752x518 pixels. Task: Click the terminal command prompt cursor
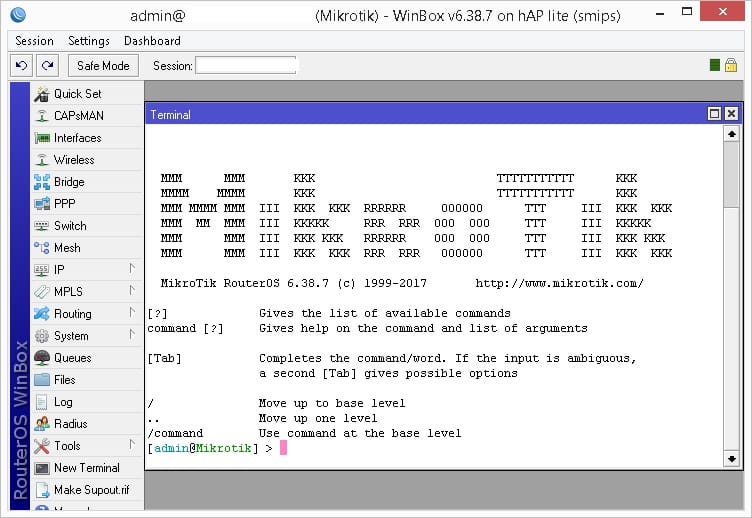(x=283, y=448)
